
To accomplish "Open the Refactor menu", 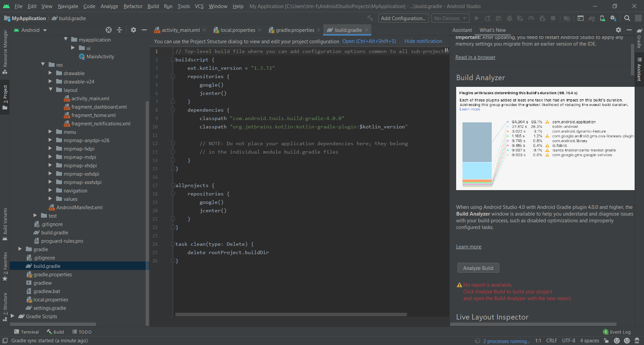I will point(133,6).
